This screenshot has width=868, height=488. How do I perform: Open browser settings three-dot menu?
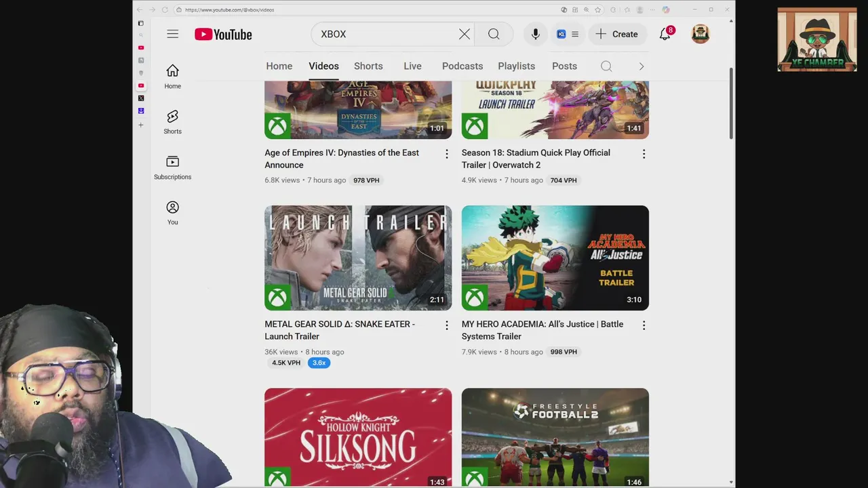(x=652, y=9)
